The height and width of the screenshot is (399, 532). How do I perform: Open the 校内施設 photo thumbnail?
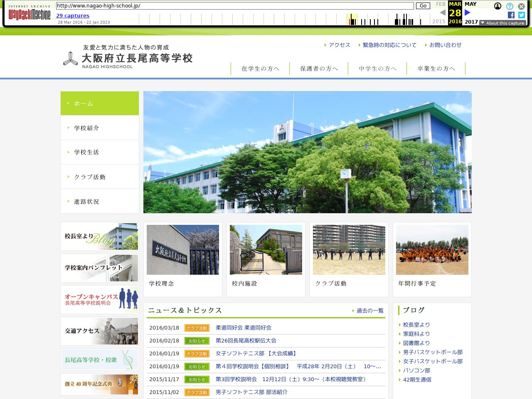click(266, 250)
